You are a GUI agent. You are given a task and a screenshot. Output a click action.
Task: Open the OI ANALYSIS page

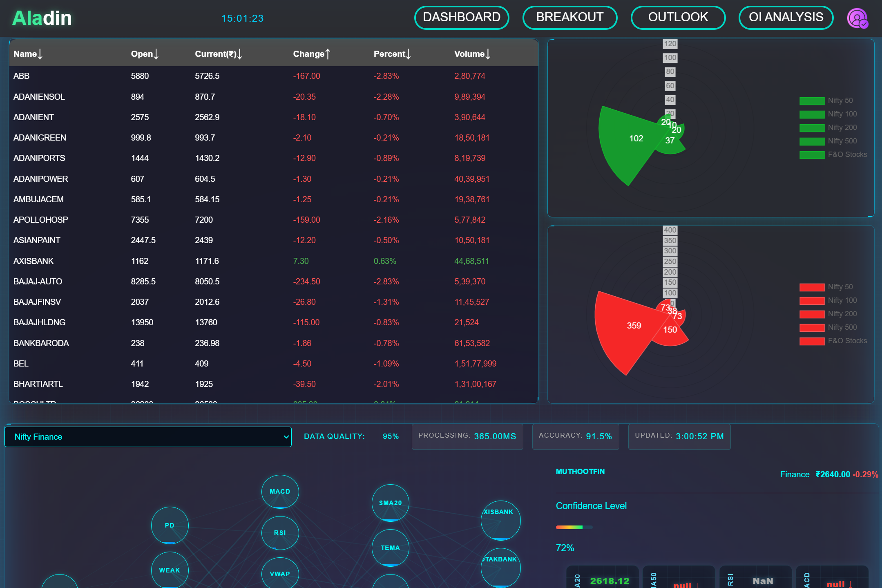pos(786,18)
